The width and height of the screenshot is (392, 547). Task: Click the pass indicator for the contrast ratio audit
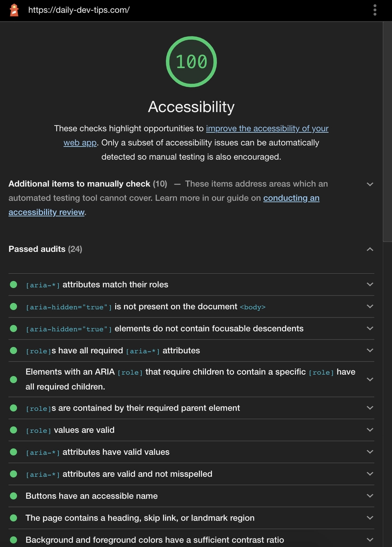tap(13, 540)
